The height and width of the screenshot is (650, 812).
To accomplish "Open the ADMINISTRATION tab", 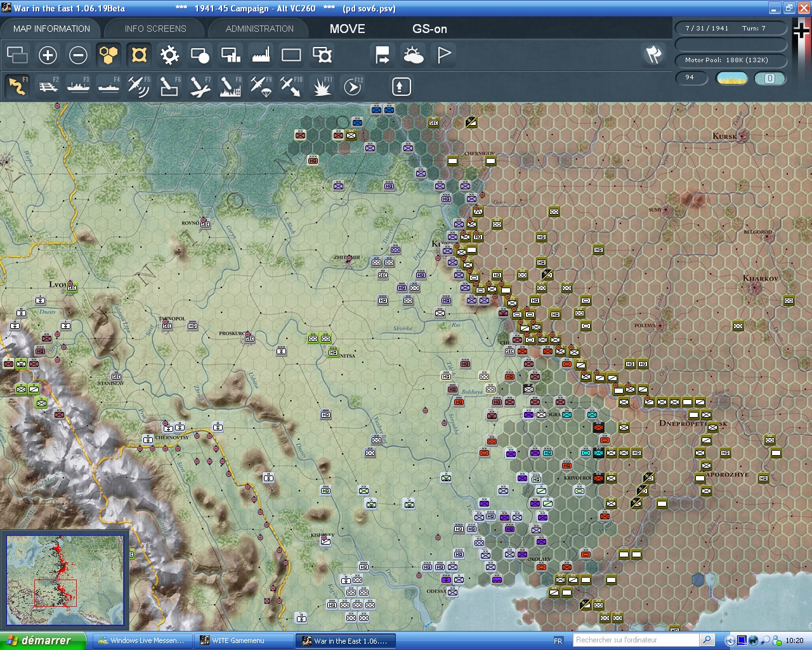I will pos(259,29).
